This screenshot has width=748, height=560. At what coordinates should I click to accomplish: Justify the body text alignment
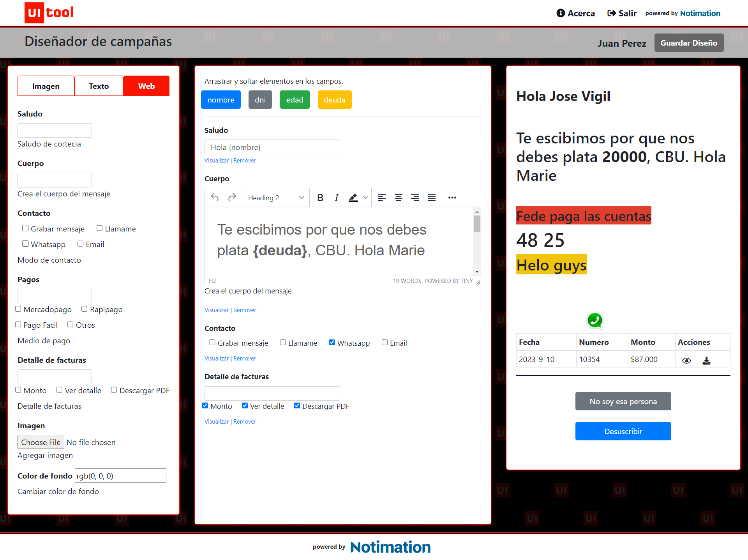tap(431, 198)
